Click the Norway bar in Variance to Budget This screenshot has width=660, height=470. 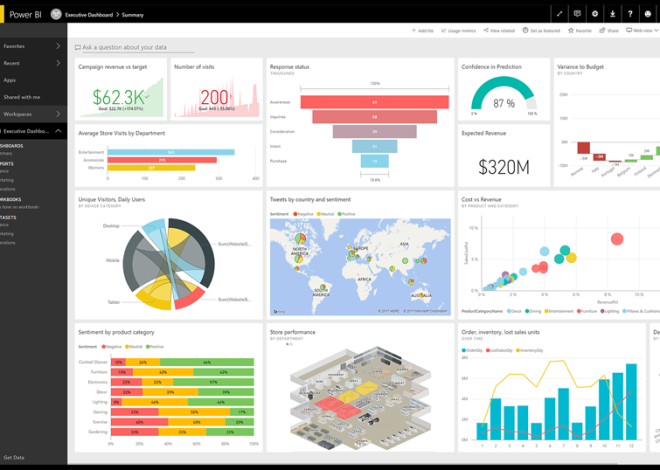583,148
